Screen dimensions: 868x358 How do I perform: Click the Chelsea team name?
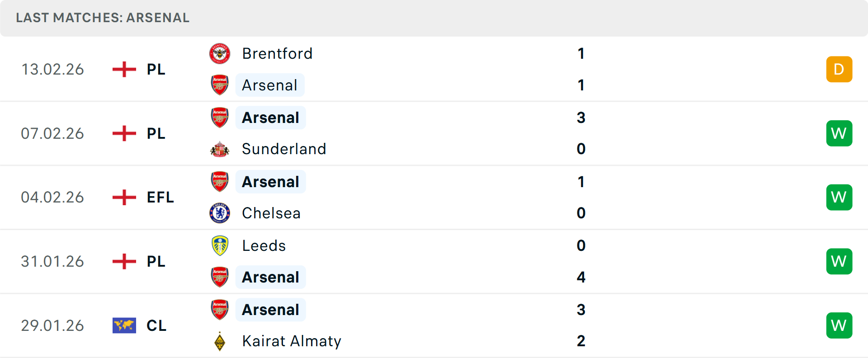pyautogui.click(x=271, y=213)
